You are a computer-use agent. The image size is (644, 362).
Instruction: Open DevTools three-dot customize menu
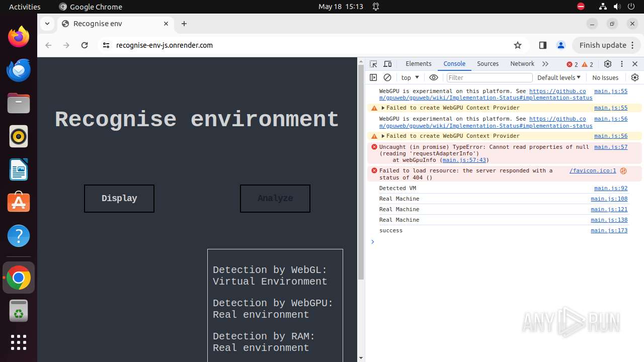622,64
